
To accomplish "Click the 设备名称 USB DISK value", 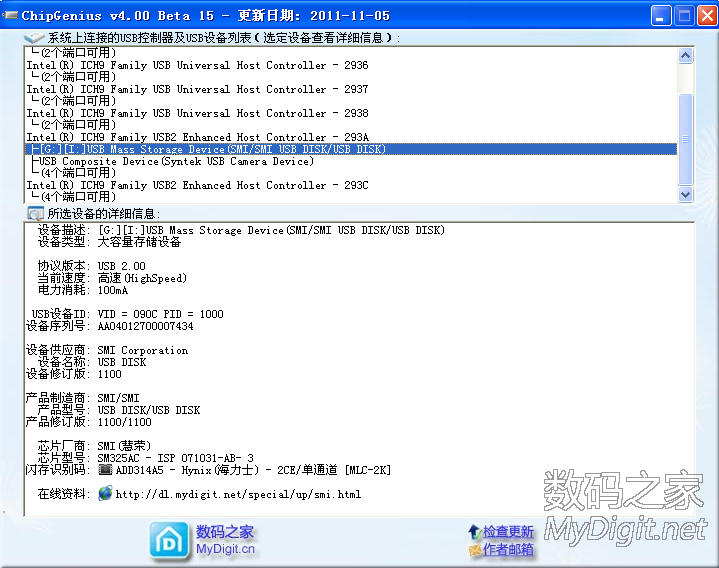I will 122,362.
